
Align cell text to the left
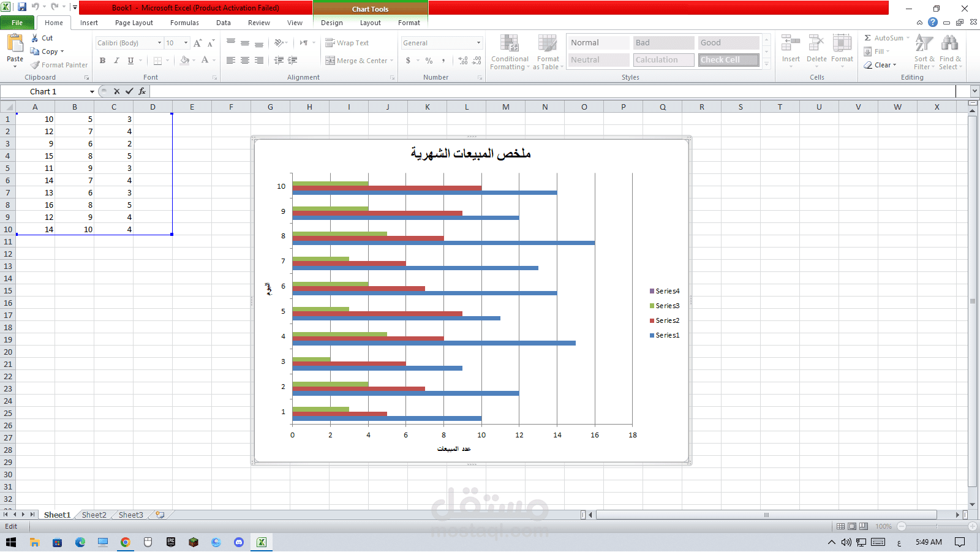[x=231, y=60]
